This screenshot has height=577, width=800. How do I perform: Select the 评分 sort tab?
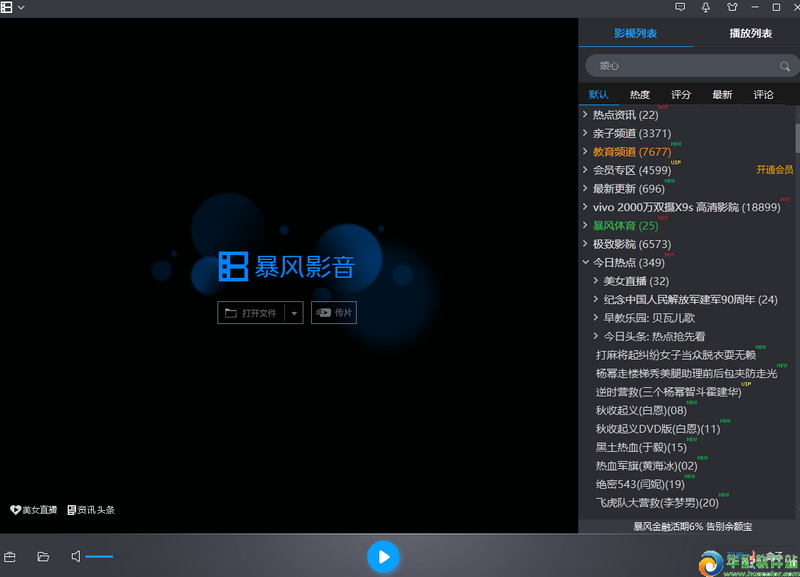681,94
